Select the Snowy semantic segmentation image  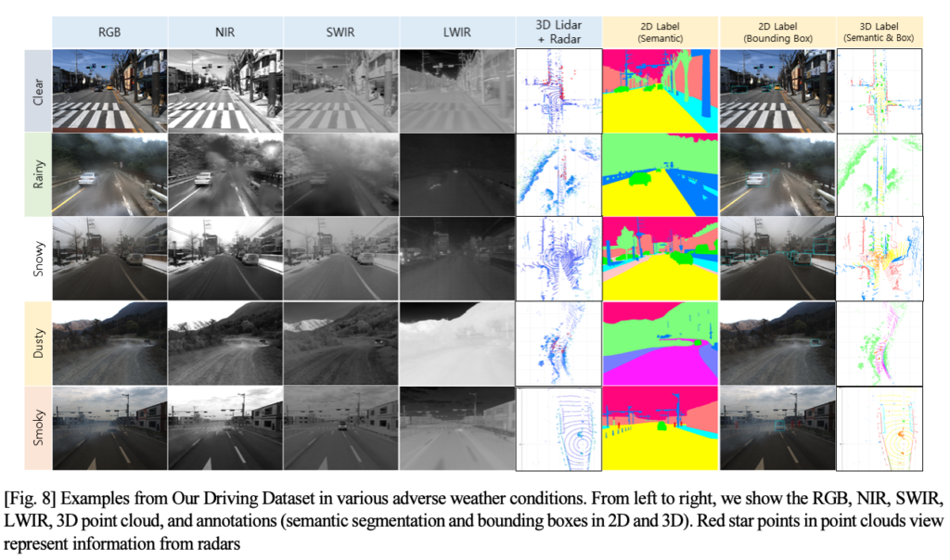coord(660,259)
